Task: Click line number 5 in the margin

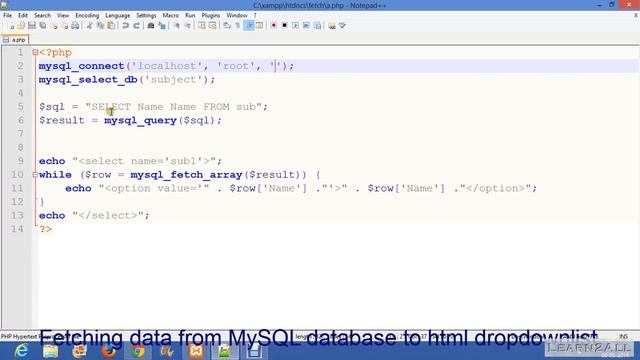Action: tap(20, 107)
